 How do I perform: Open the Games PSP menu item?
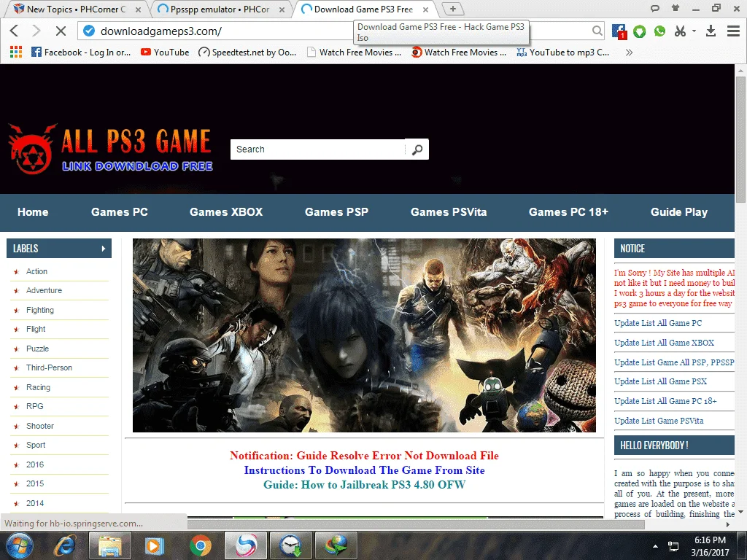click(337, 212)
